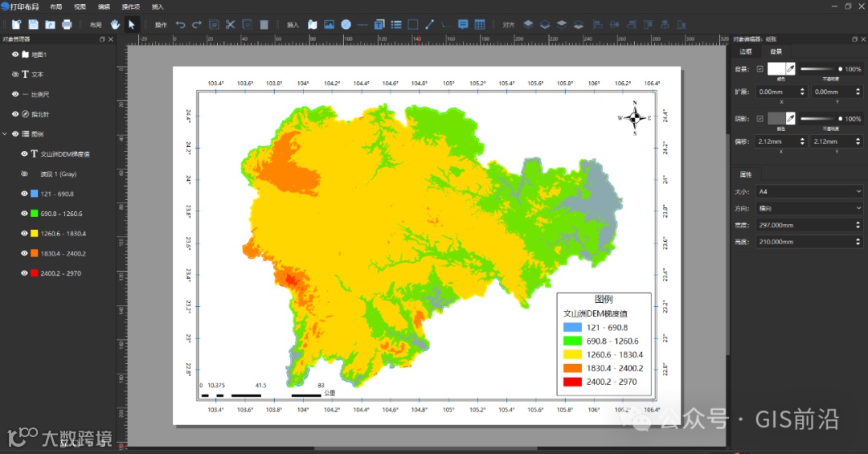Click the send to back layer icon
The height and width of the screenshot is (454, 868).
click(x=545, y=24)
